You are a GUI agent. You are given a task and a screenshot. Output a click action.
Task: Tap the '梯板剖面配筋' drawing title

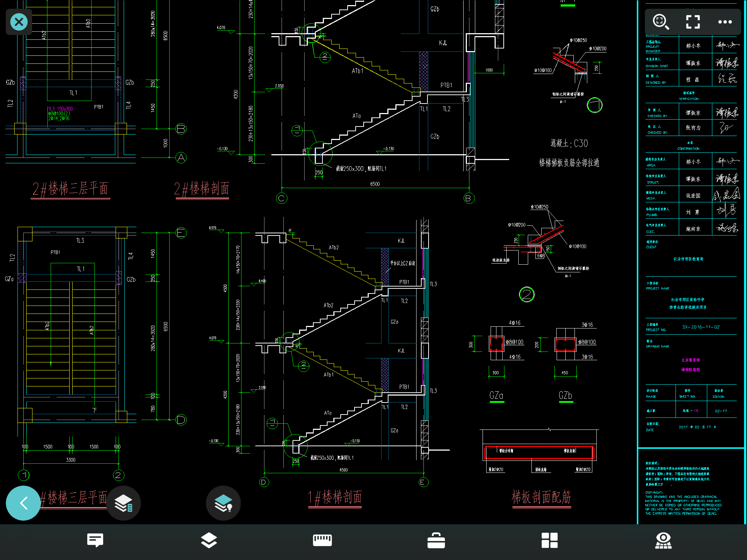click(541, 497)
